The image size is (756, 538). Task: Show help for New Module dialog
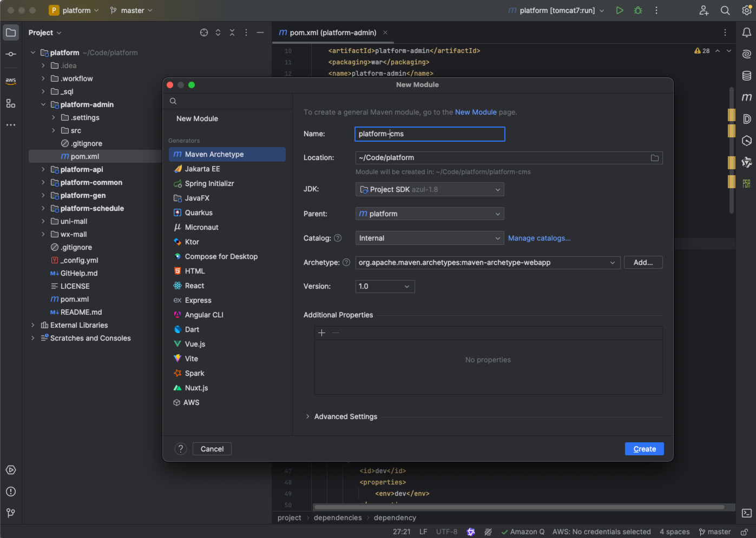pos(181,449)
